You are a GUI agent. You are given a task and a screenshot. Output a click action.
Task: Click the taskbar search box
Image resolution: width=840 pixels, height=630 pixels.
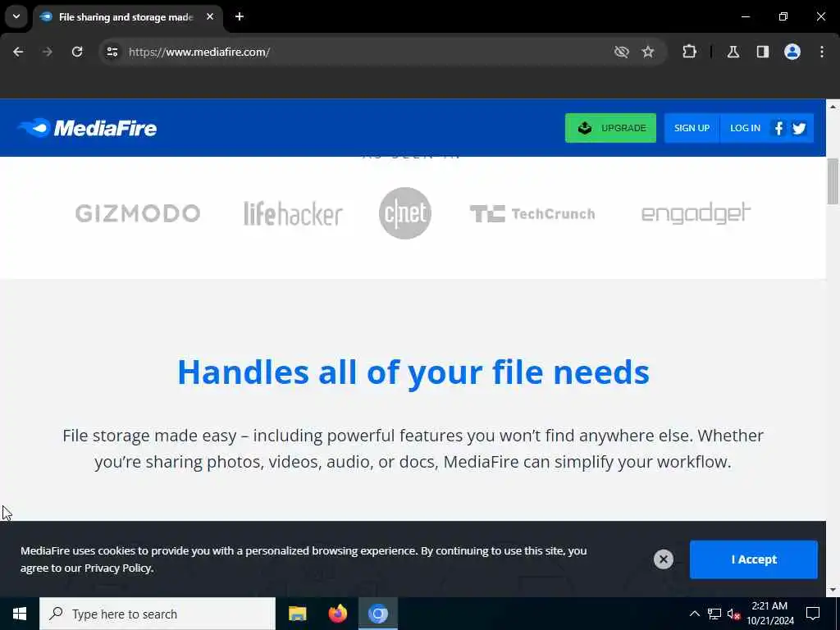157,614
